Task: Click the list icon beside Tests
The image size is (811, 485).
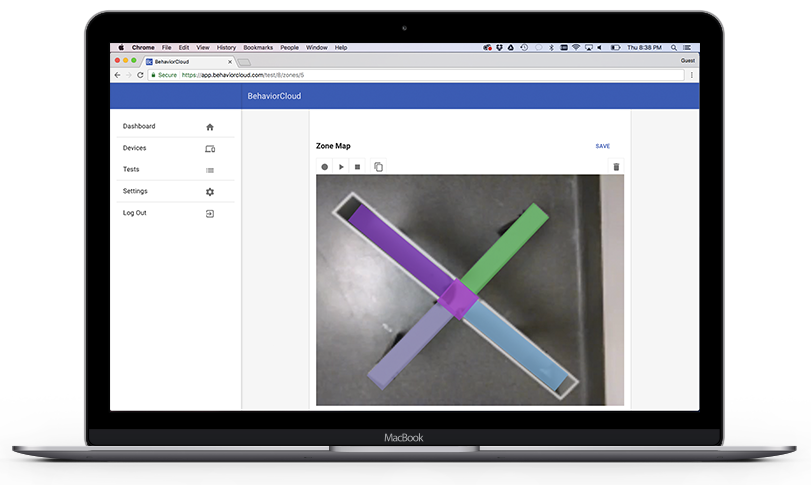Action: click(x=209, y=170)
